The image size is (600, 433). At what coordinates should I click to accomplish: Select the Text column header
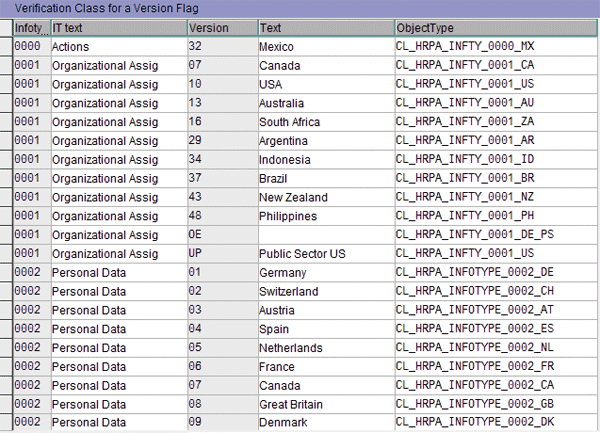coord(323,27)
